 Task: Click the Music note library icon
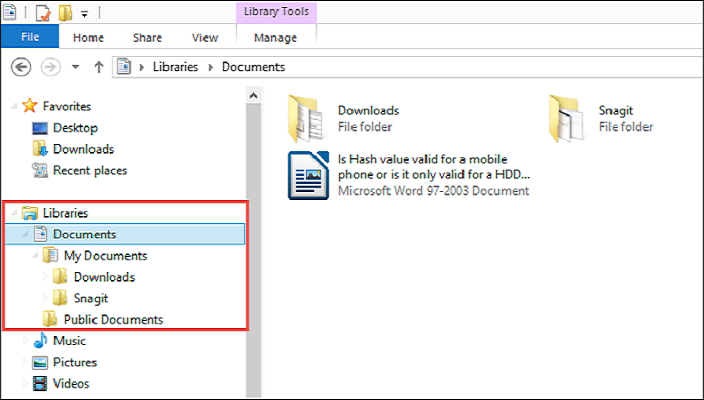[x=40, y=341]
